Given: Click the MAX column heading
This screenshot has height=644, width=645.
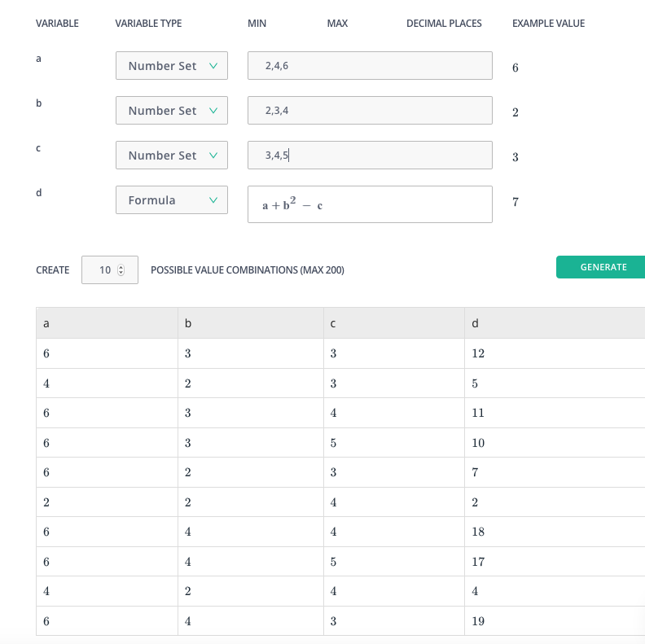Looking at the screenshot, I should coord(337,24).
